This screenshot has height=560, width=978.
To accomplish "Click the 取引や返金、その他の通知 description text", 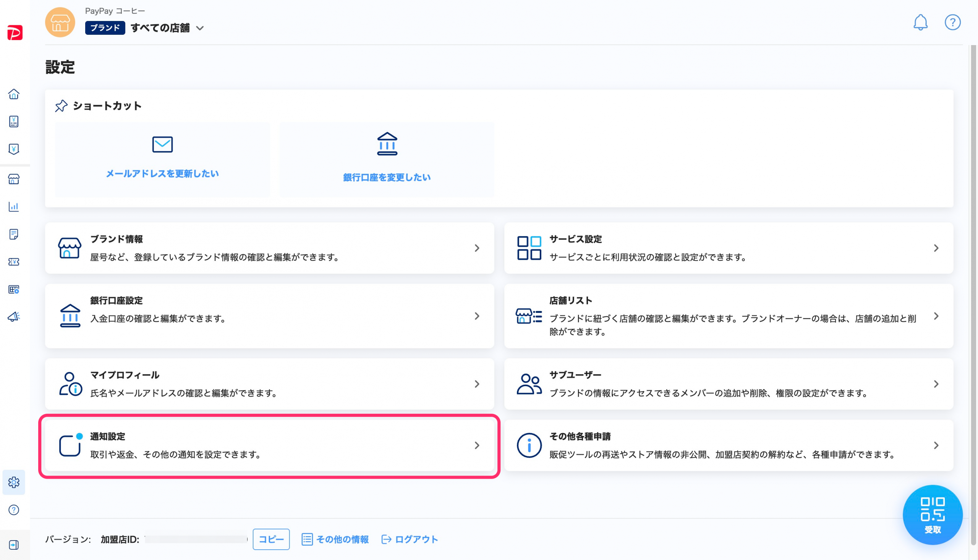I will pos(176,454).
